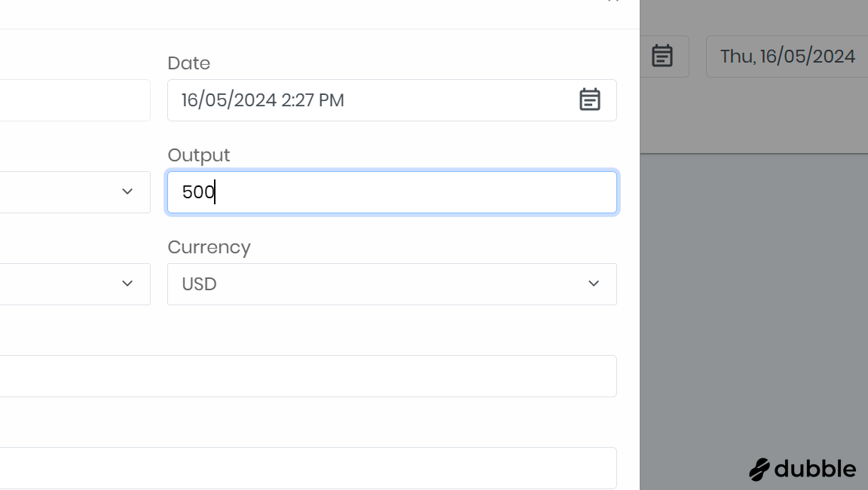This screenshot has width=868, height=490.
Task: Click the chevron of the dropdown left of Output
Action: (x=127, y=191)
